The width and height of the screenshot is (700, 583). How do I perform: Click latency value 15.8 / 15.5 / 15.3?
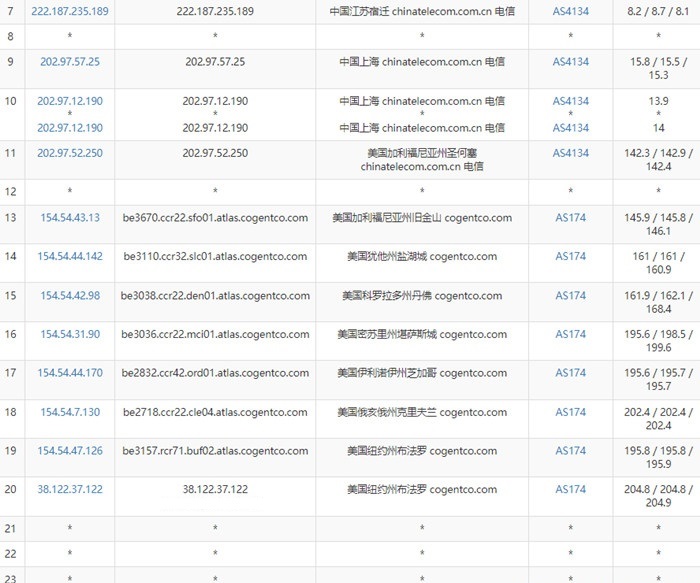658,68
